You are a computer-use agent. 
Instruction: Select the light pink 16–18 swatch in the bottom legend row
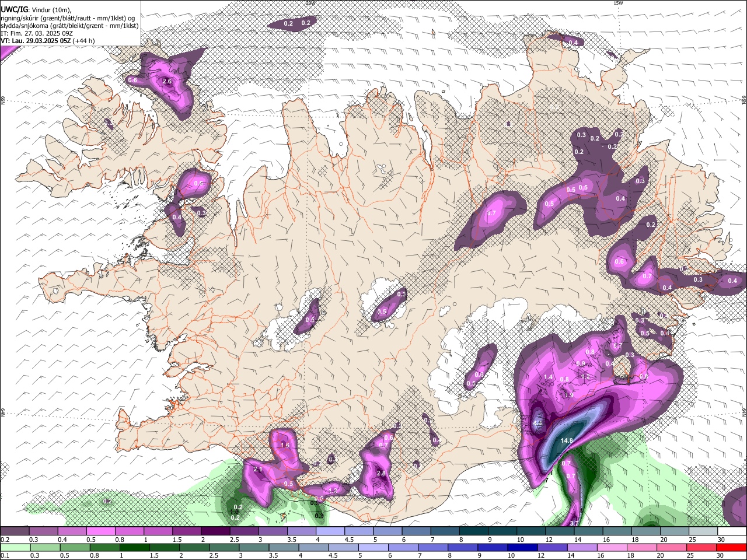pyautogui.click(x=613, y=547)
